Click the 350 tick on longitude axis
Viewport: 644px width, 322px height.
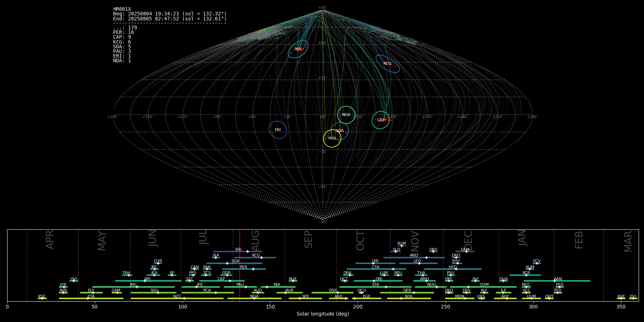coord(621,307)
